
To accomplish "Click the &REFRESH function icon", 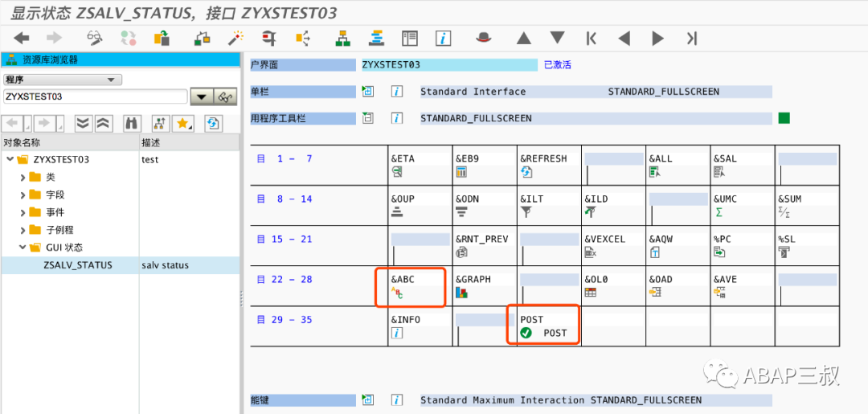I will pos(526,173).
